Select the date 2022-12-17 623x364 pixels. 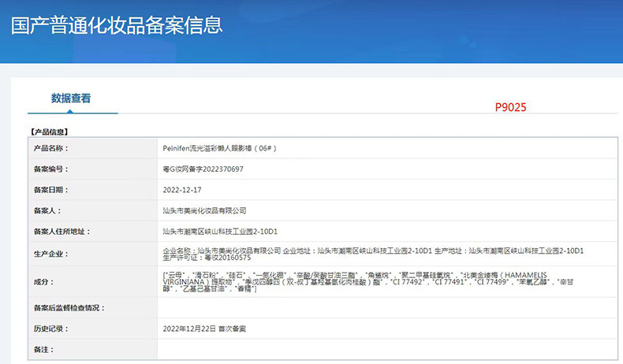(182, 190)
